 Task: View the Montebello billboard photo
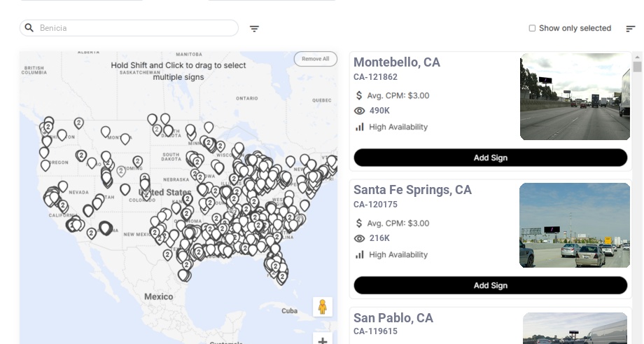point(575,97)
